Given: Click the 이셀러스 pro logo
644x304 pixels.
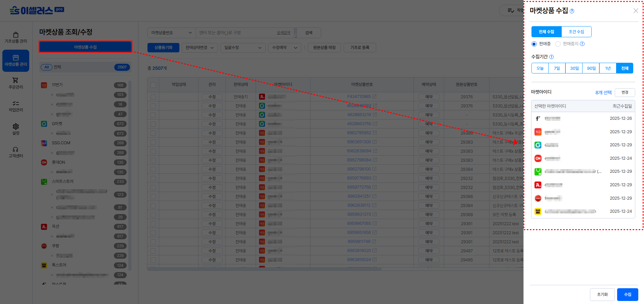Looking at the screenshot, I should (x=37, y=10).
